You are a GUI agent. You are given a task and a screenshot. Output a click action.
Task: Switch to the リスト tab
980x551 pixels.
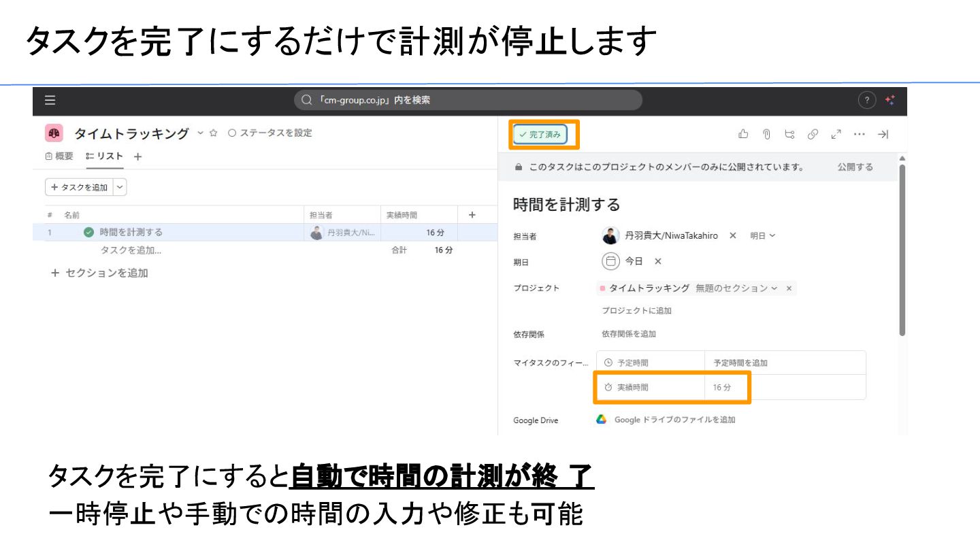pyautogui.click(x=104, y=156)
